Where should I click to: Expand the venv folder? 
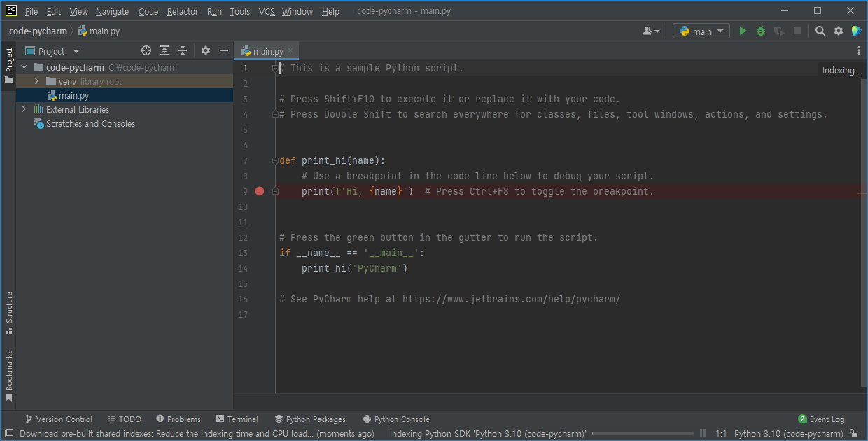point(36,81)
